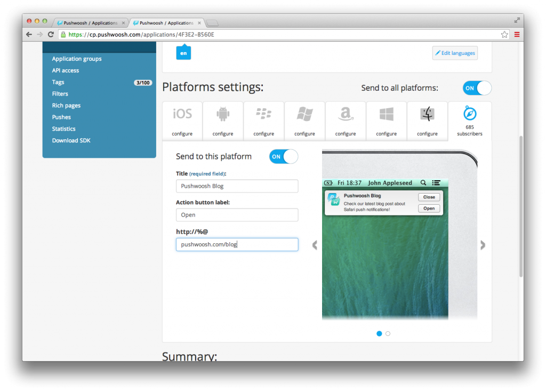Screen dimensions: 546x392
Task: Click the required field link
Action: [207, 173]
